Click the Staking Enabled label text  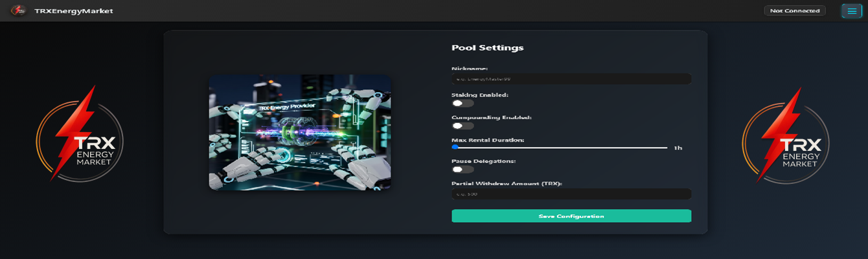pos(479,95)
